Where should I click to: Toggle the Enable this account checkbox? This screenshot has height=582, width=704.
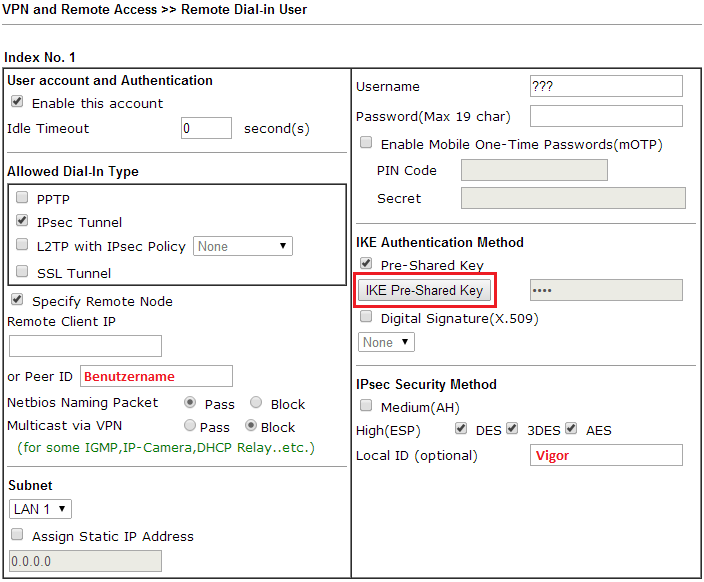17,101
